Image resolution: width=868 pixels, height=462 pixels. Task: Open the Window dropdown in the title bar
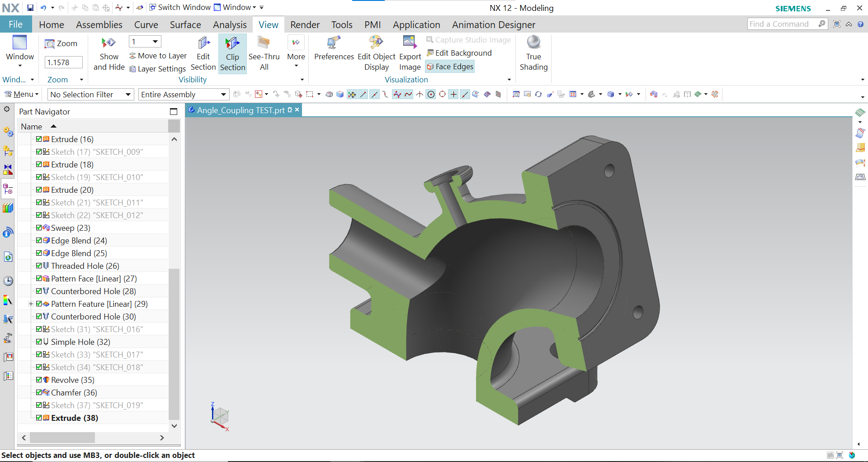[235, 7]
